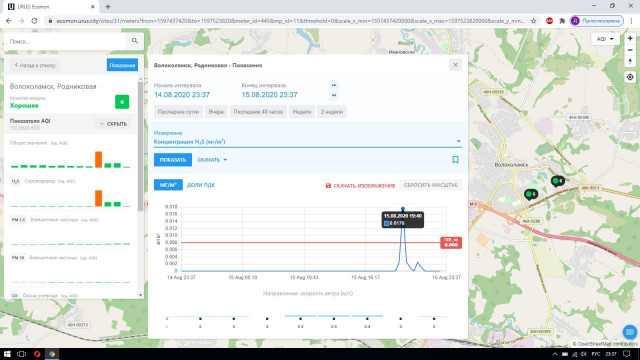Open Task View on taskbar
The image size is (640, 360).
tap(22, 354)
